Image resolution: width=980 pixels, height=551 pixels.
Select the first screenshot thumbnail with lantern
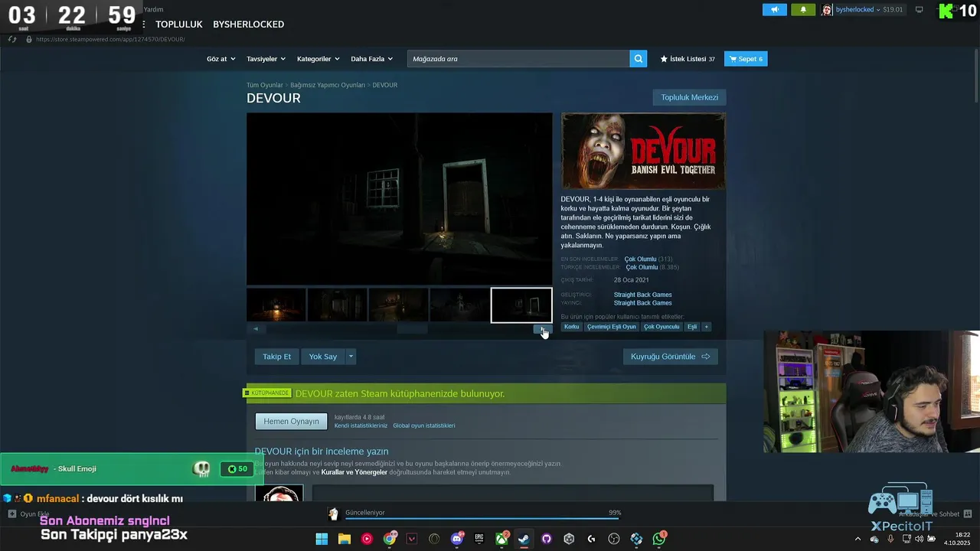276,305
